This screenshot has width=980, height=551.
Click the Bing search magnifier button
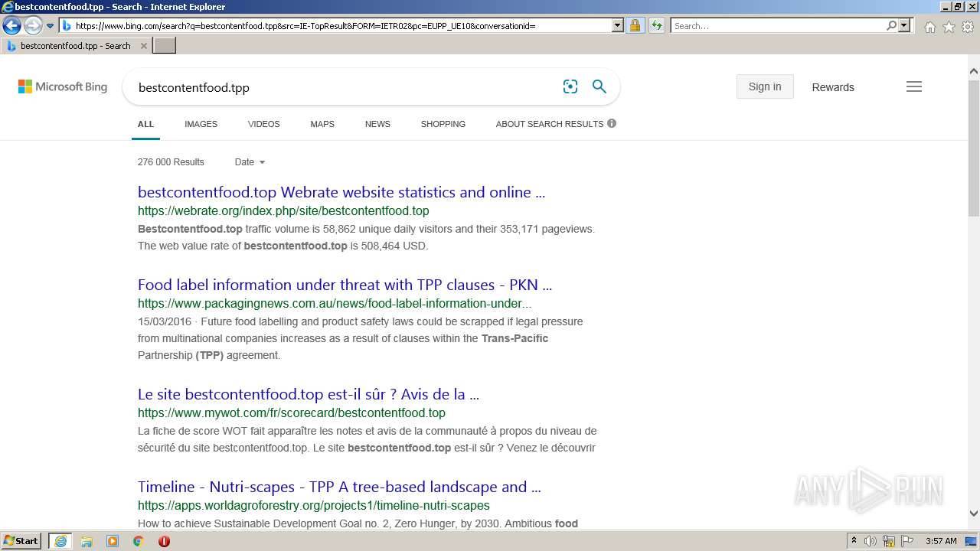[599, 86]
